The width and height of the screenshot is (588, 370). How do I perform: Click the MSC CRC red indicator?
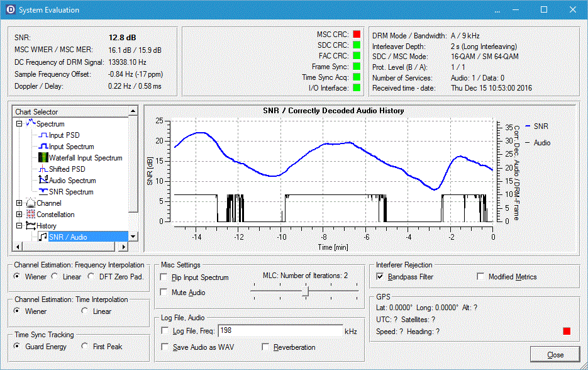click(x=357, y=34)
